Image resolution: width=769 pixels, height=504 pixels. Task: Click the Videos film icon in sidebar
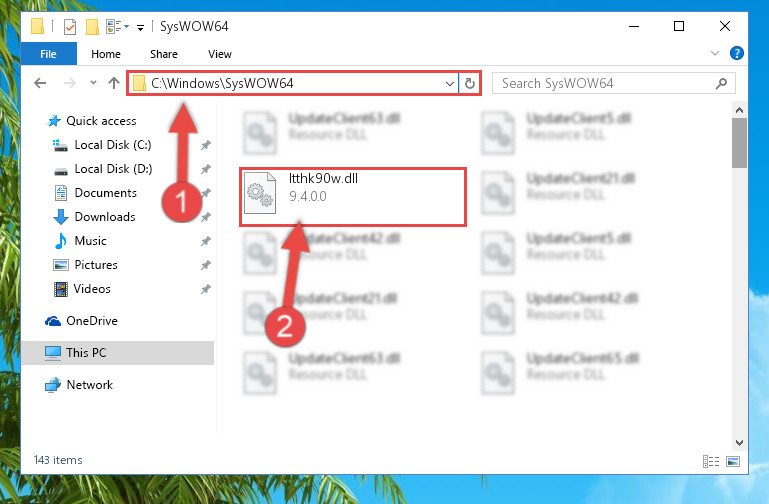pos(61,289)
